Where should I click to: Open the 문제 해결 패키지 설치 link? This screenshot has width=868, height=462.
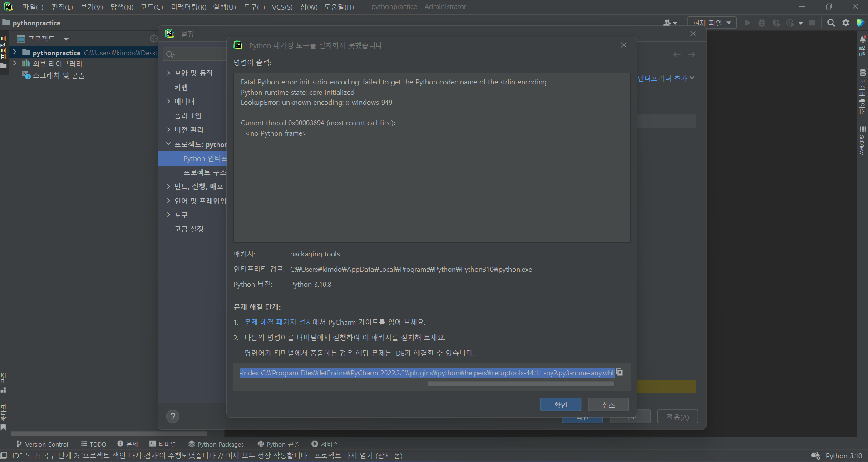[278, 322]
